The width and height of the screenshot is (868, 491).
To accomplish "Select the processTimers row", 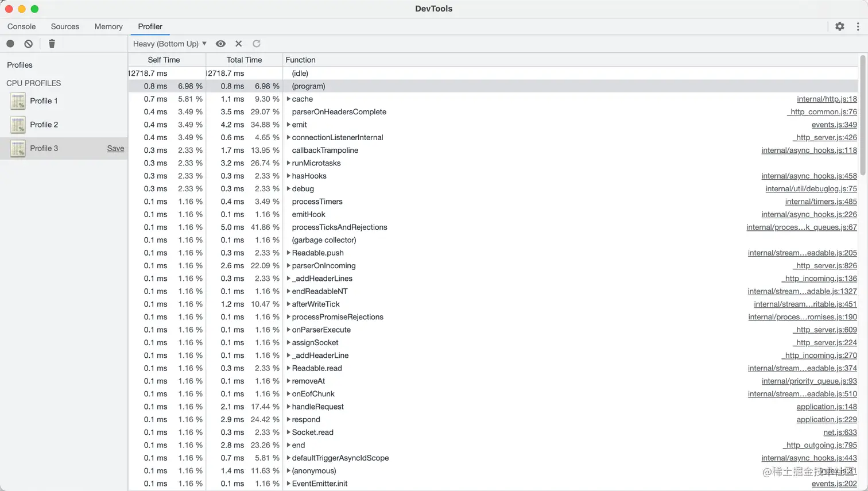I will 493,202.
